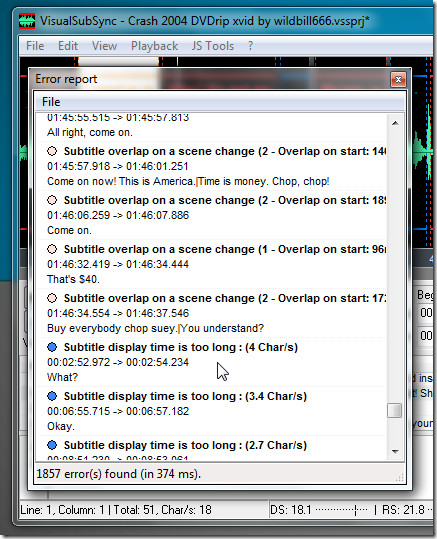The width and height of the screenshot is (437, 539).
Task: Select timing 01:46:34.554 -> 01:46:37.546
Action: [x=118, y=313]
